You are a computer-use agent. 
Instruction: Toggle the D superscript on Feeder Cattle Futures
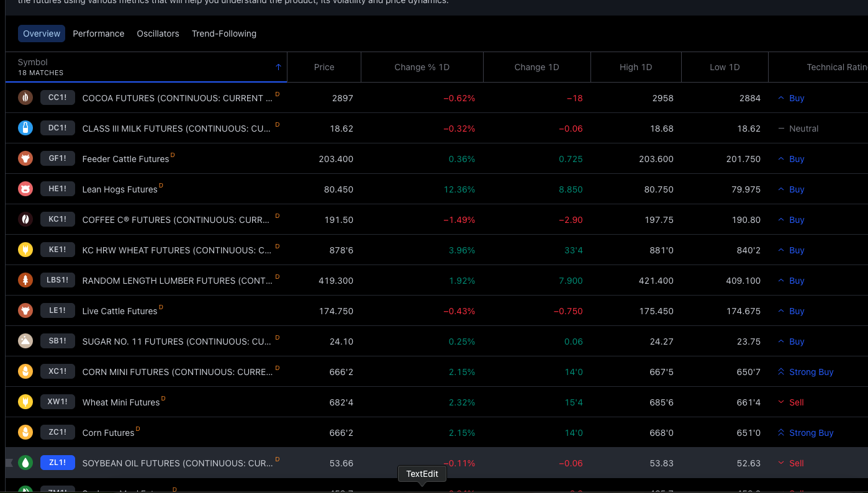click(173, 155)
